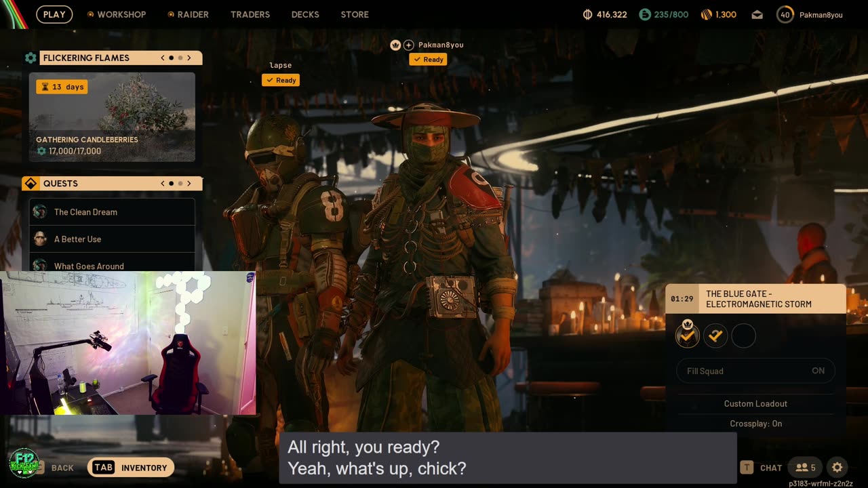This screenshot has width=868, height=488.
Task: Toggle Pakman8you's Ready status
Action: [428, 60]
